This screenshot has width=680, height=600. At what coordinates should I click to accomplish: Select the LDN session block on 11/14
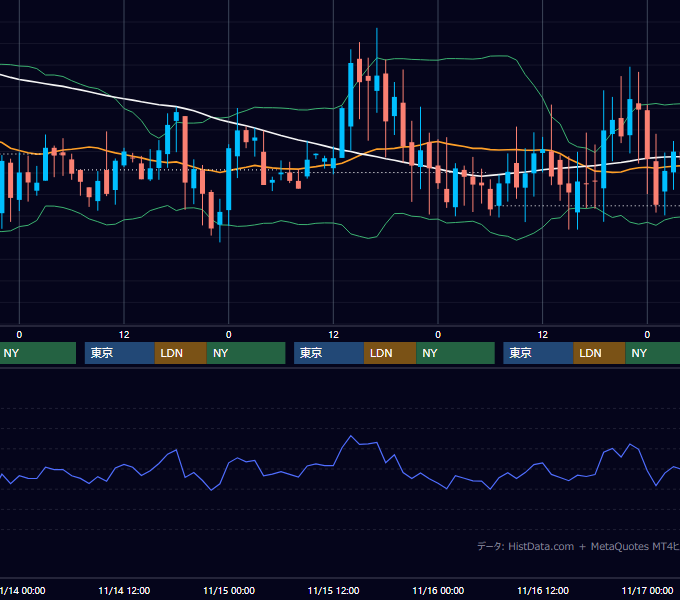(x=180, y=353)
